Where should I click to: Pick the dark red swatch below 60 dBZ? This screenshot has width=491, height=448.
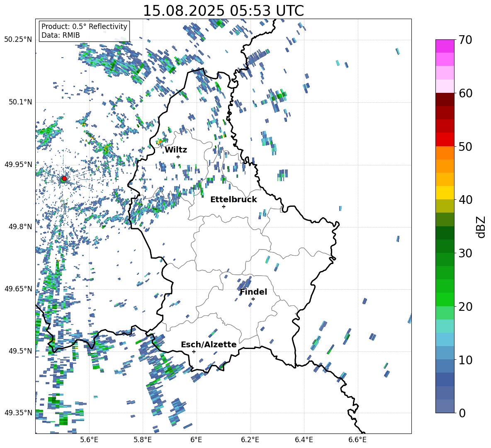445,99
